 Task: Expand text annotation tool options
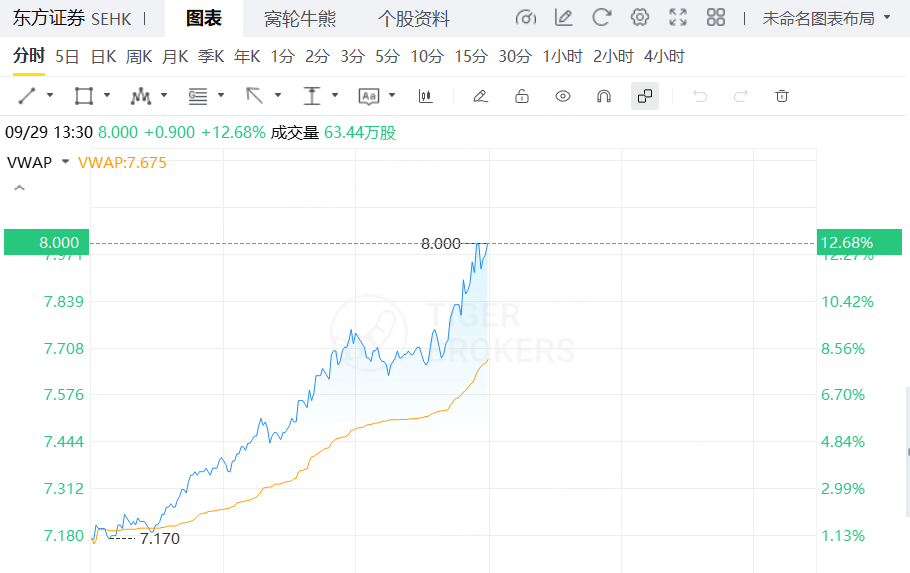coord(392,95)
